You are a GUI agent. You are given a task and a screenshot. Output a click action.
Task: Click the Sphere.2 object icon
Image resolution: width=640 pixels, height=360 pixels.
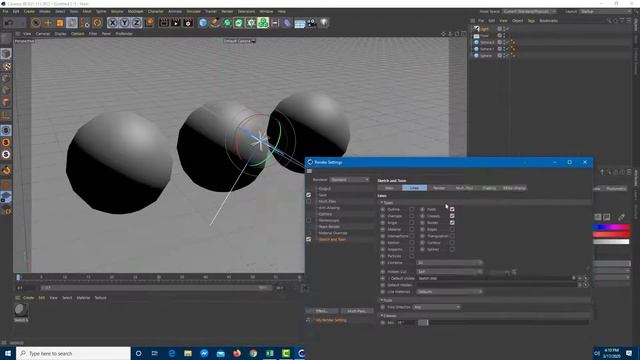point(476,42)
